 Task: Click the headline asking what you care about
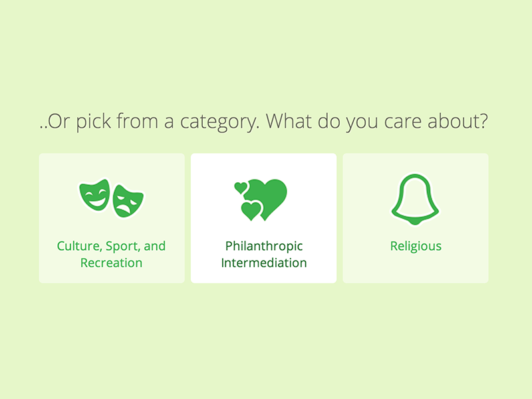pyautogui.click(x=264, y=121)
